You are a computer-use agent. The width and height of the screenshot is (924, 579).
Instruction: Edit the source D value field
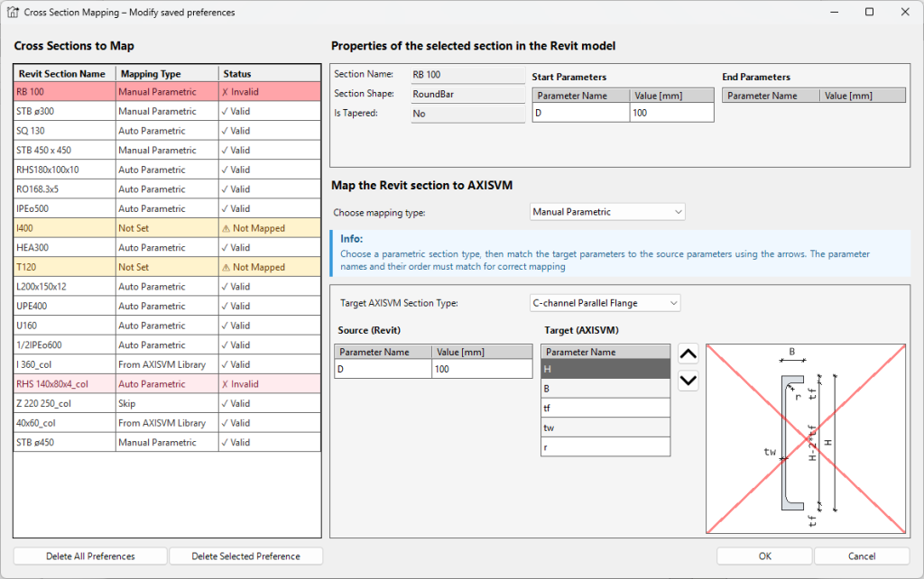(481, 369)
